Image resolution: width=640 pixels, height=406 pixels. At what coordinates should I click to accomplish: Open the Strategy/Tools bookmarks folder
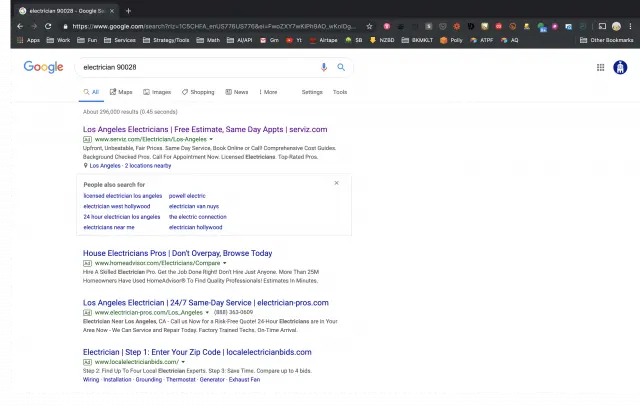click(166, 40)
